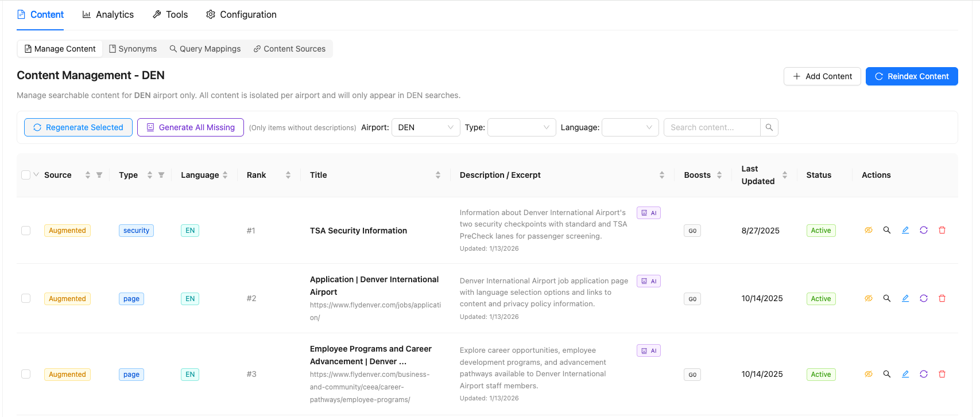Hide the Application | Denver International Airport row
980x417 pixels.
point(868,298)
